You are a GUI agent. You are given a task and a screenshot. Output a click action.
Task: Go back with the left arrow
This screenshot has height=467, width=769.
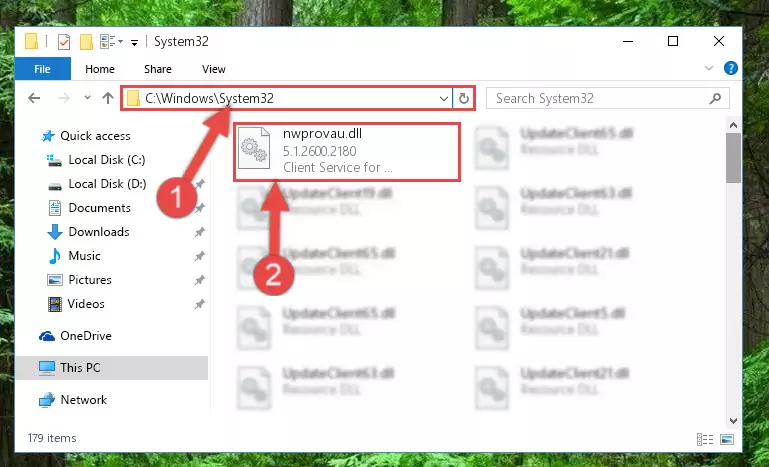point(34,98)
